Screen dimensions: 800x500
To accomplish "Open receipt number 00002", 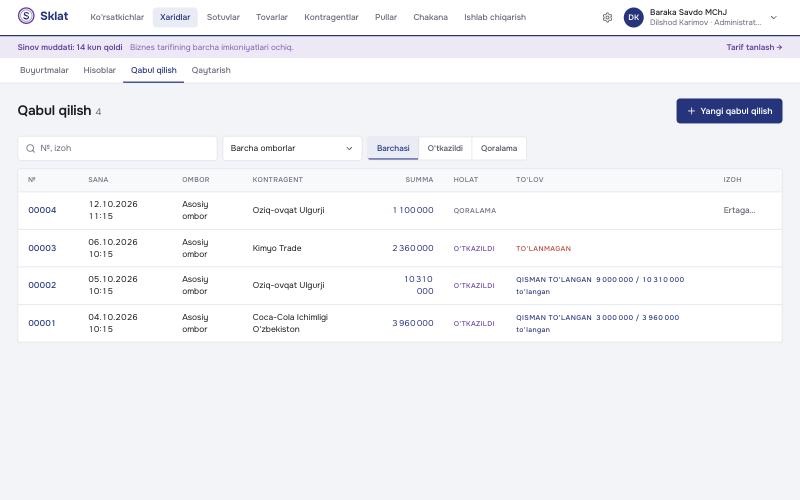I will [x=42, y=285].
